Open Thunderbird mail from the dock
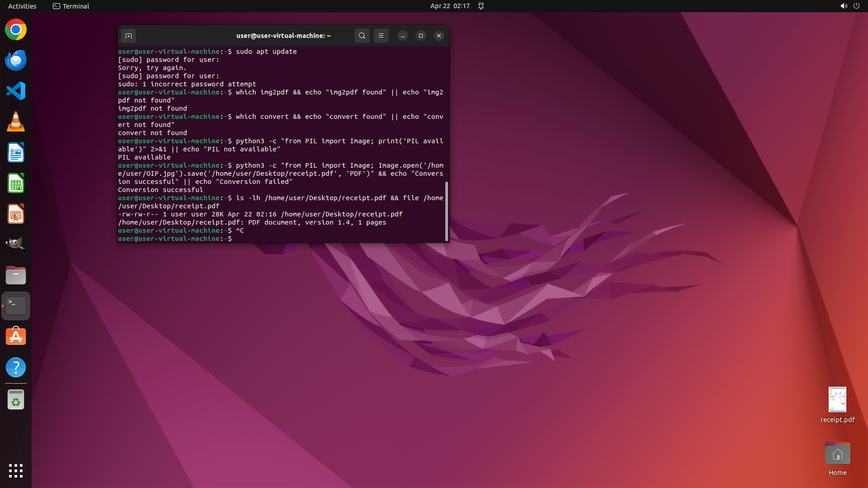 pyautogui.click(x=16, y=61)
